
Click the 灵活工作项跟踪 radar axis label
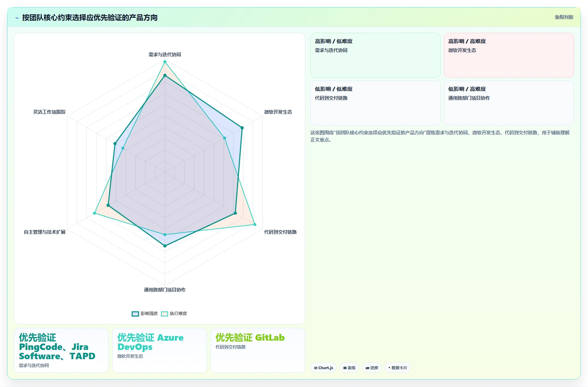(x=50, y=112)
